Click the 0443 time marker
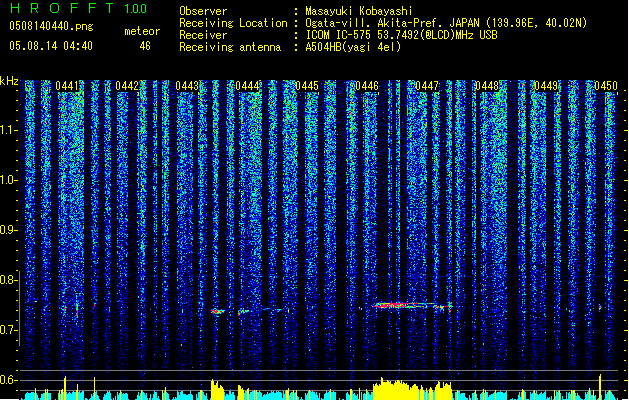Viewport: 629px width, 400px height. 187,86
